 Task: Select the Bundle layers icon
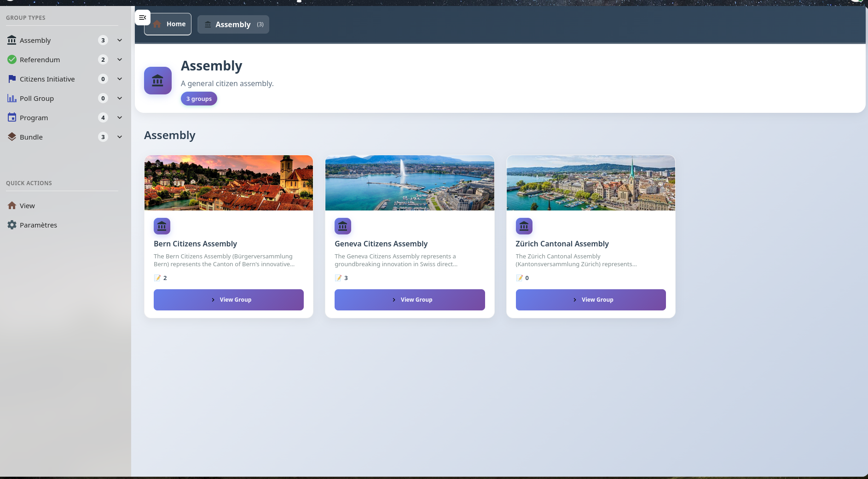(12, 137)
